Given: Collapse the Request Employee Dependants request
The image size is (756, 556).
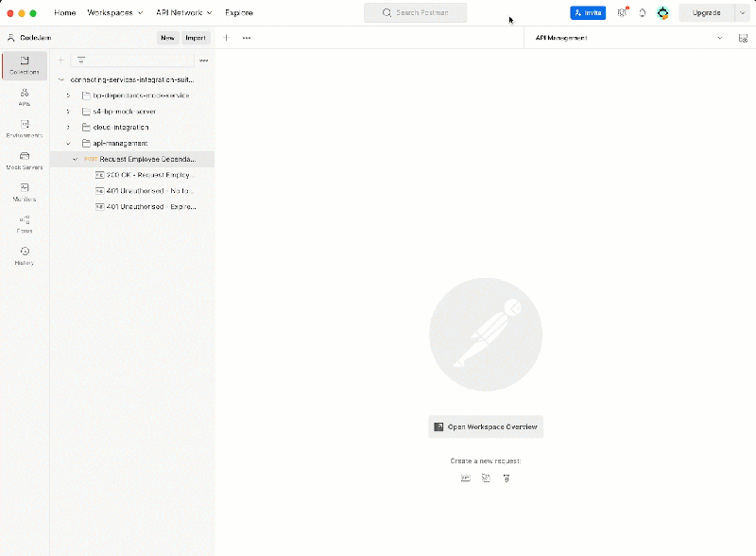Looking at the screenshot, I should 76,159.
